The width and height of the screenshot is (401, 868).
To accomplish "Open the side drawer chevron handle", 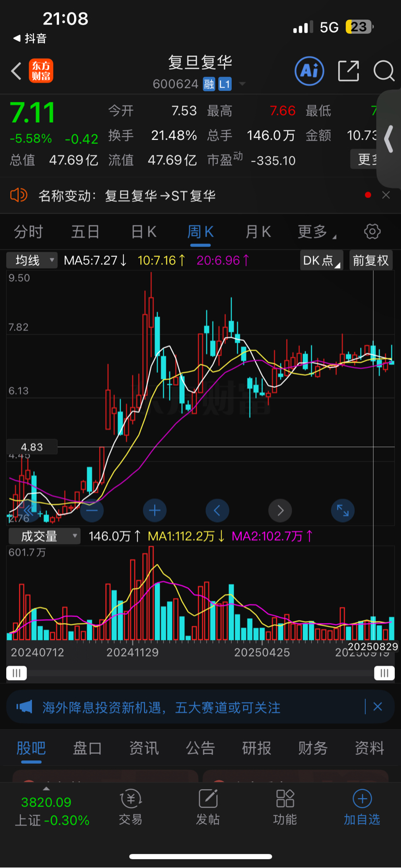I will (x=389, y=139).
